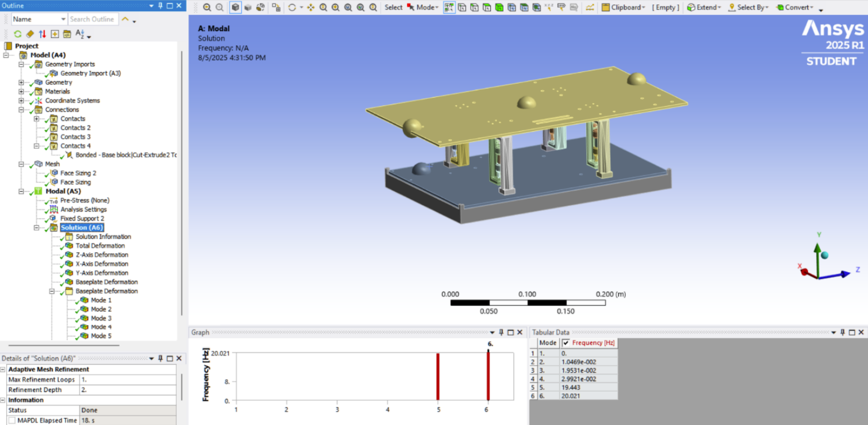
Task: Click the eraser icon in Outline toolbar
Action: [x=30, y=34]
